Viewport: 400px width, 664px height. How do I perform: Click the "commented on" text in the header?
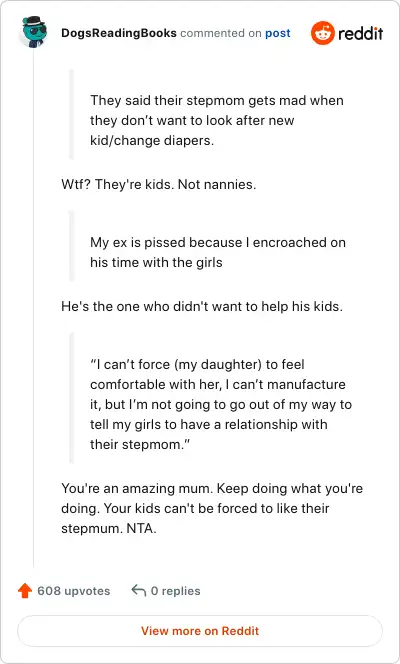221,33
